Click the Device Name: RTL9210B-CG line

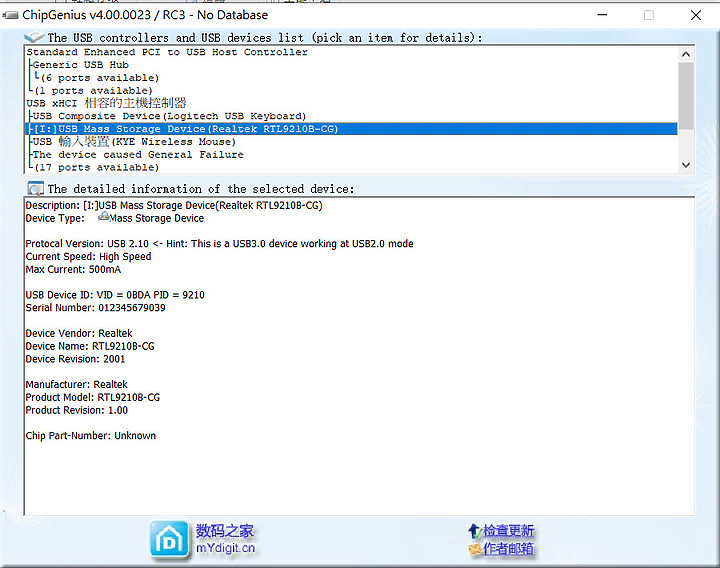click(x=90, y=346)
